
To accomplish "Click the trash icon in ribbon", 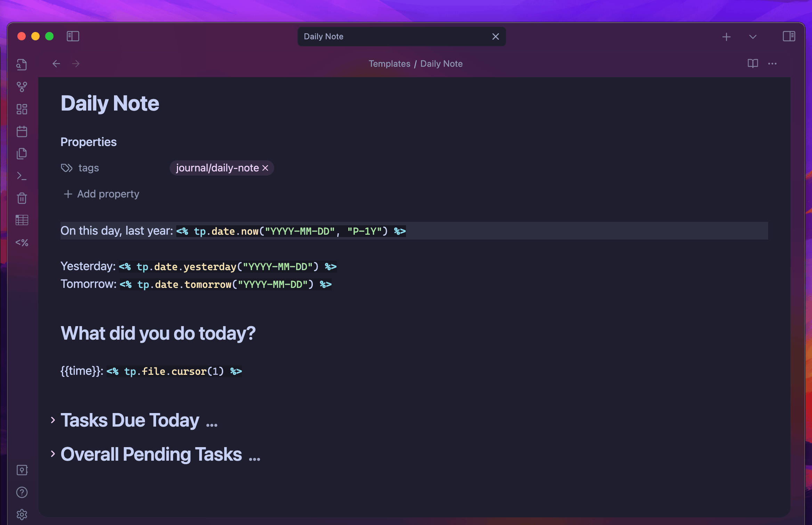I will click(x=22, y=198).
